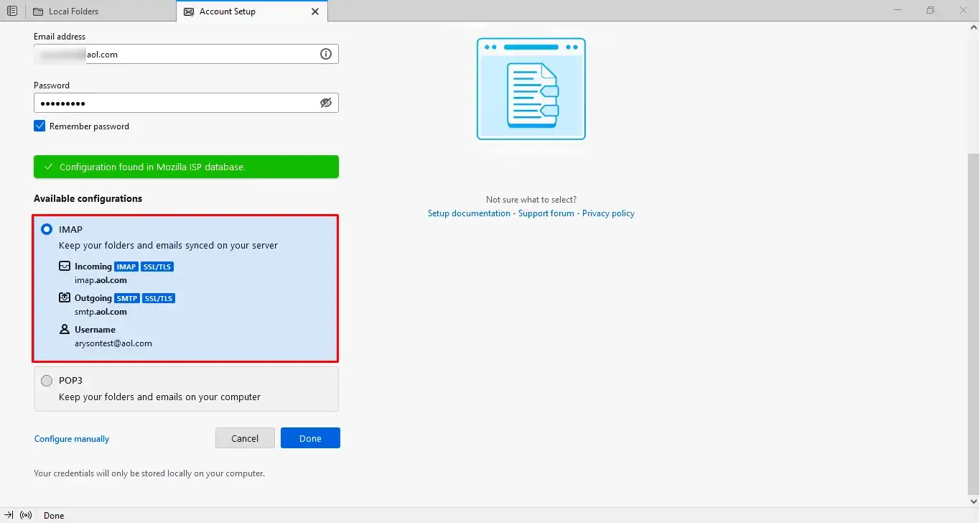Image resolution: width=980 pixels, height=523 pixels.
Task: Click the Username person icon
Action: click(65, 329)
